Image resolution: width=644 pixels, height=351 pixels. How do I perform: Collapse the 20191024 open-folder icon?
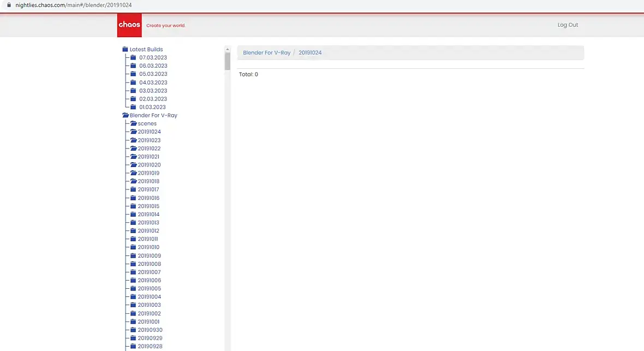click(134, 132)
